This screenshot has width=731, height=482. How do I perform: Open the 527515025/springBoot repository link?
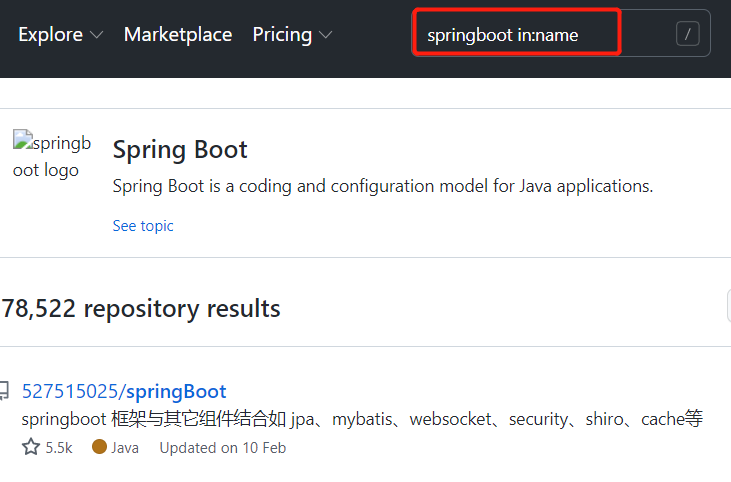click(124, 391)
